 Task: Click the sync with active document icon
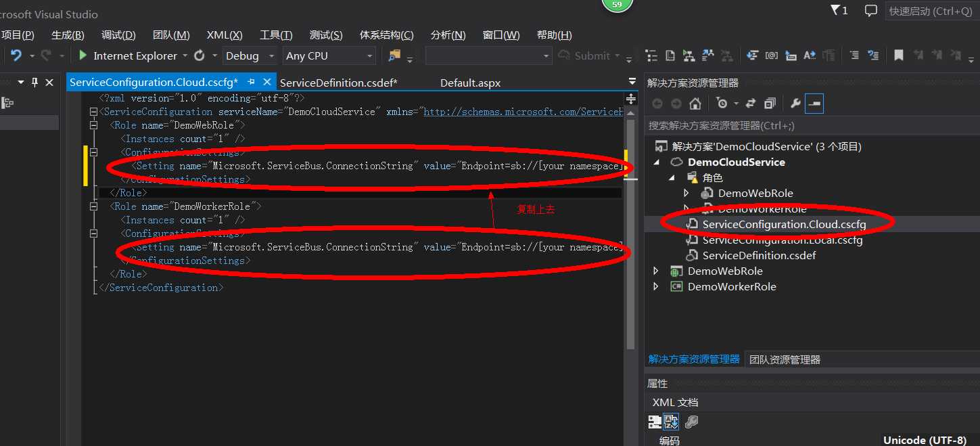750,104
